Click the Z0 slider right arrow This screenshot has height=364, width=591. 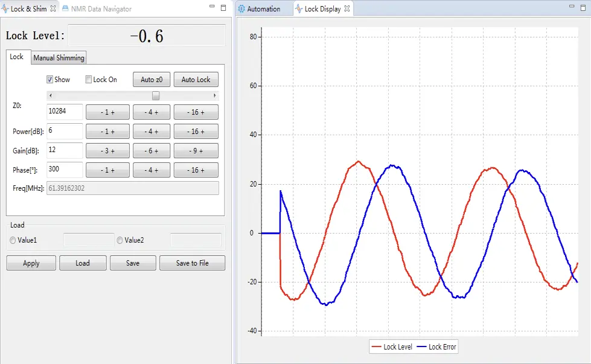coord(215,95)
